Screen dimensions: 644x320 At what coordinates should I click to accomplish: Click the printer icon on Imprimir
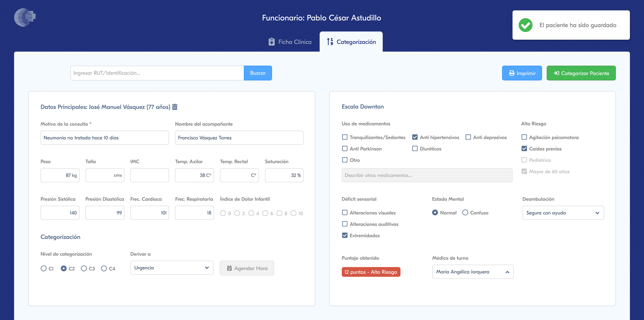click(x=512, y=73)
